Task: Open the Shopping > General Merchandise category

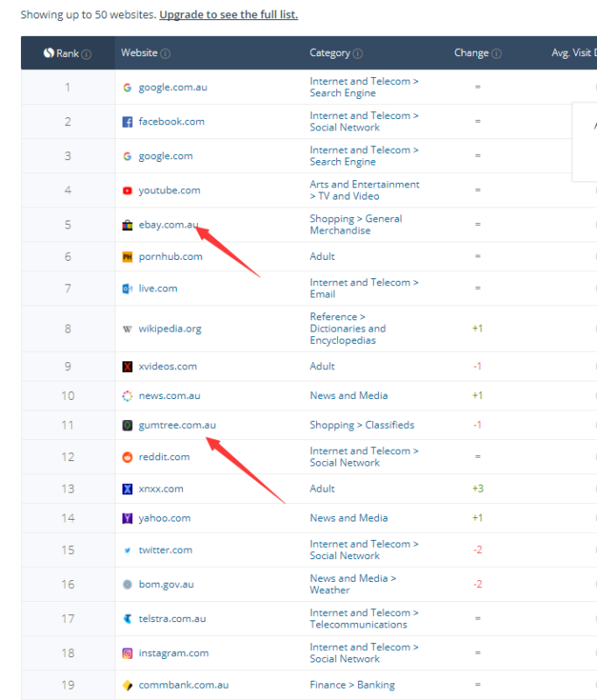Action: pyautogui.click(x=356, y=225)
